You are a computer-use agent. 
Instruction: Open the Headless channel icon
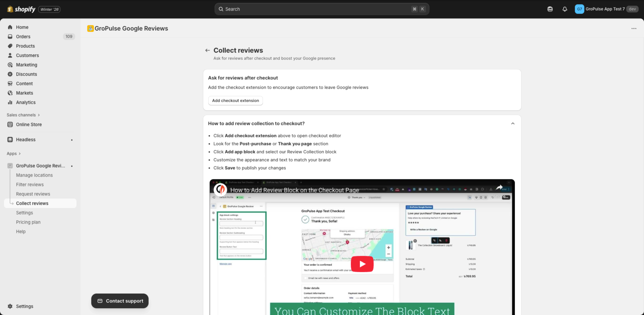tap(10, 139)
